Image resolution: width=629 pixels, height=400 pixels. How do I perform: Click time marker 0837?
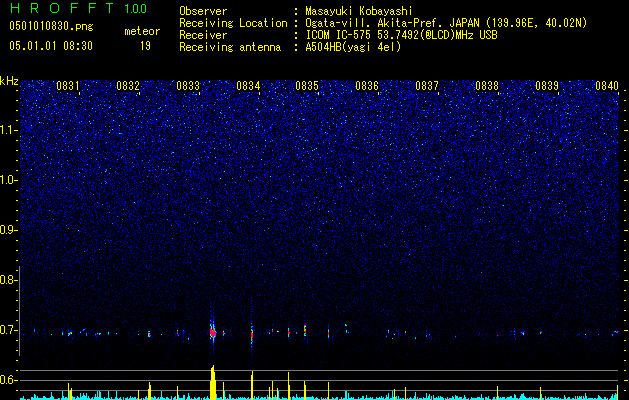(x=427, y=85)
